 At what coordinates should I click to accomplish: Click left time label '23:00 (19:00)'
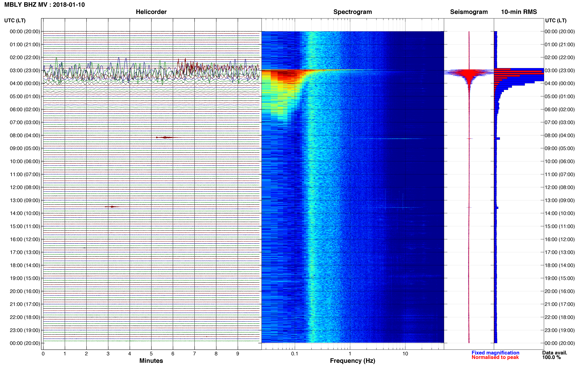tap(25, 330)
